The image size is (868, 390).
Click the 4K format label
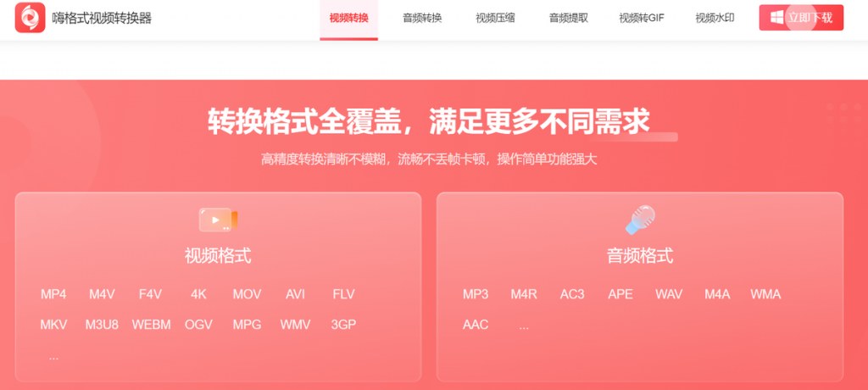click(198, 294)
